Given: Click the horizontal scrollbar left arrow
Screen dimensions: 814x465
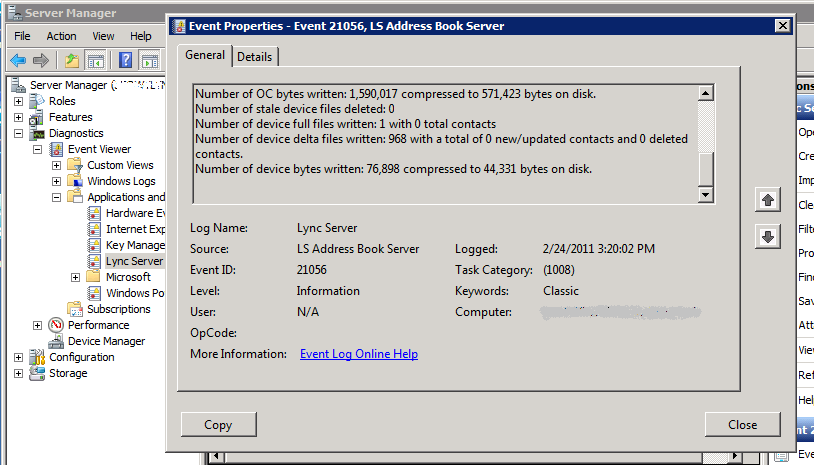Looking at the screenshot, I should click(217, 457).
